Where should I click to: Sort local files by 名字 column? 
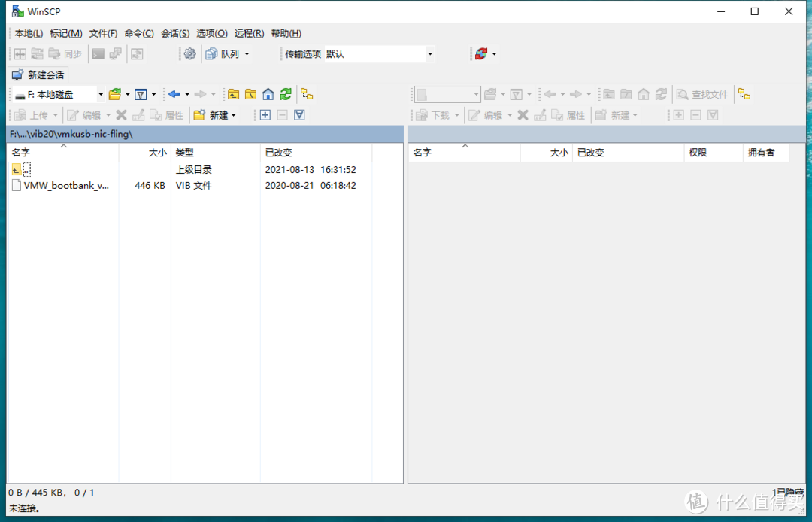63,152
